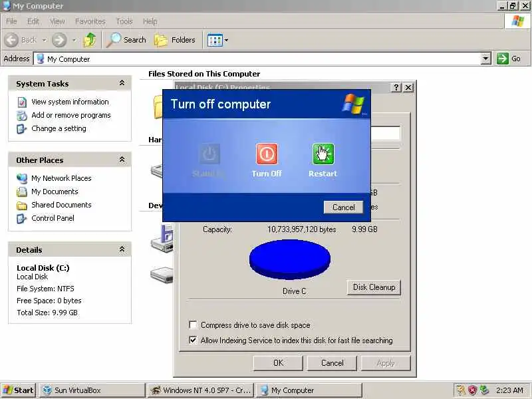Image resolution: width=532 pixels, height=399 pixels.
Task: Click the Control Panel icon
Action: coord(22,219)
